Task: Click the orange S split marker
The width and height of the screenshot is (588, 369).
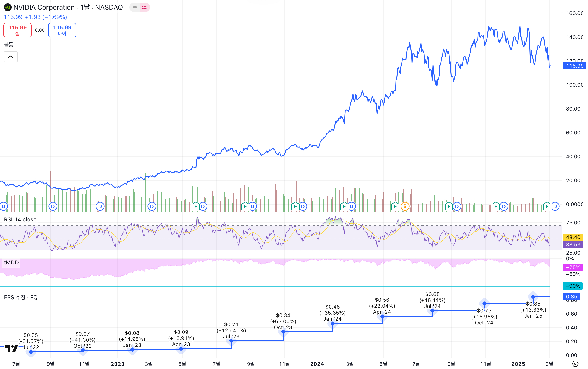Action: (x=405, y=207)
